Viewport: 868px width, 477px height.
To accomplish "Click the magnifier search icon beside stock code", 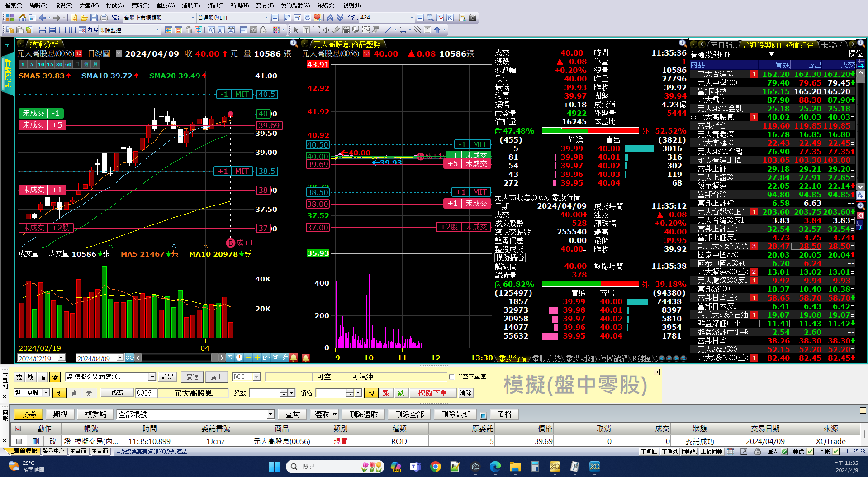I will coord(430,18).
